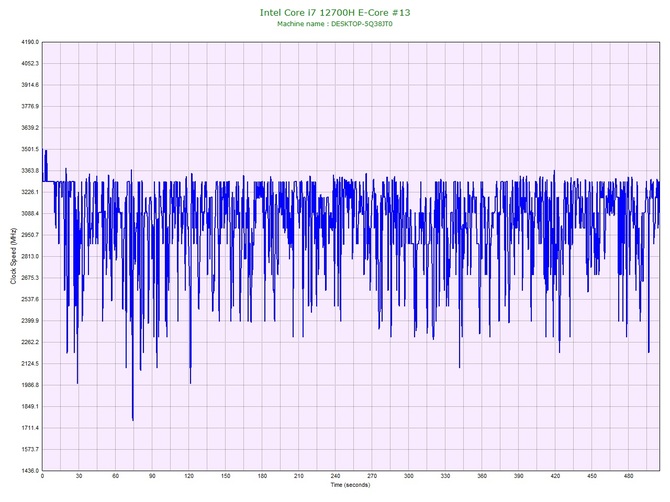
Task: Click the 90 seconds x-axis tick label
Action: click(x=152, y=476)
